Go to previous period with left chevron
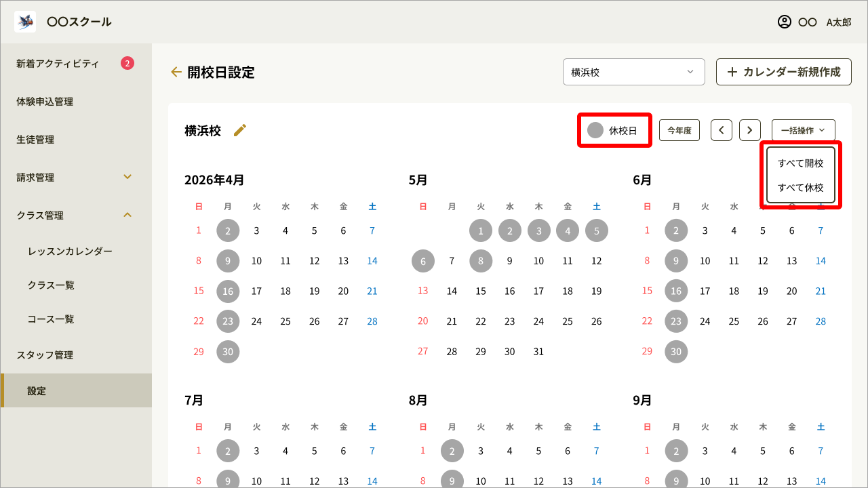Viewport: 868px width, 488px height. pos(721,130)
